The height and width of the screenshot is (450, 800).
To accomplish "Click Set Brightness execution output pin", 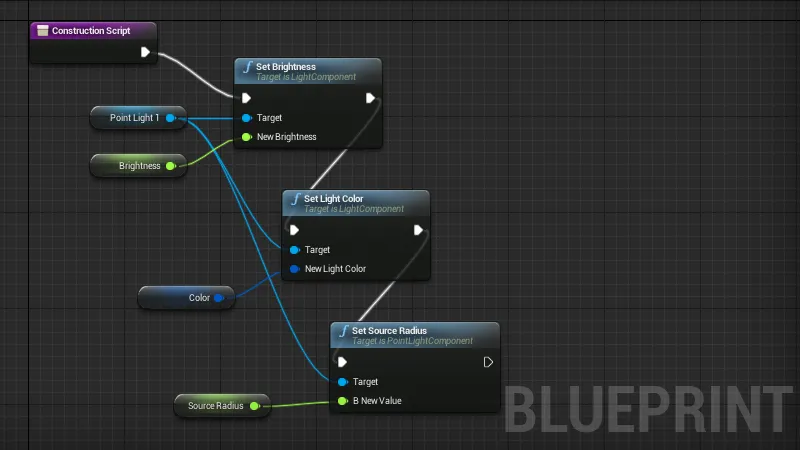I will point(370,98).
